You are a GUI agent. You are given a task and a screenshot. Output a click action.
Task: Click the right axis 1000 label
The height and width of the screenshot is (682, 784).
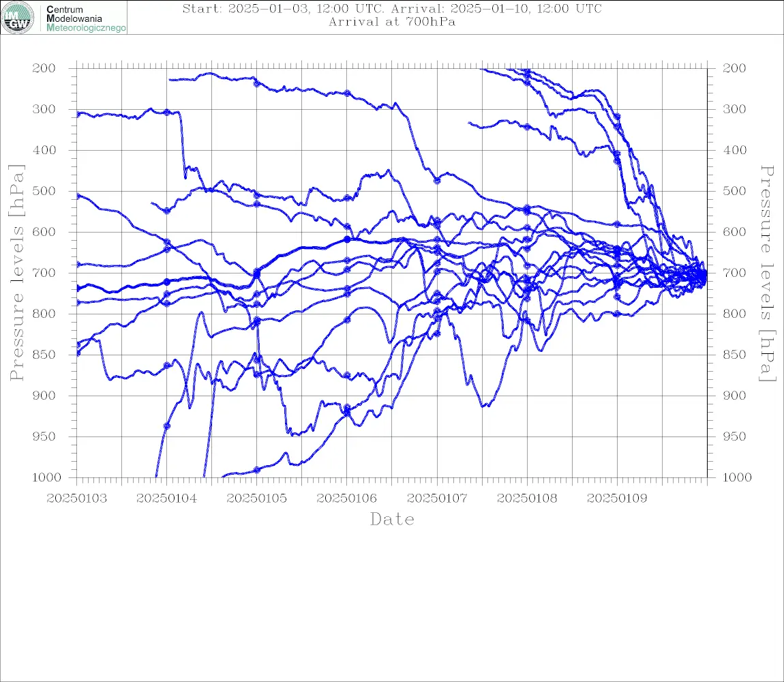pyautogui.click(x=737, y=477)
